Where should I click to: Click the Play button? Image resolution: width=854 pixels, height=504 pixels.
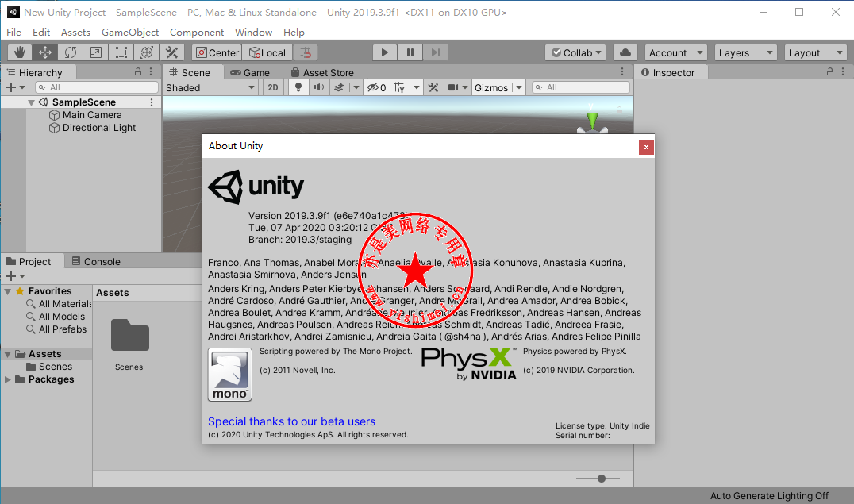(x=384, y=52)
